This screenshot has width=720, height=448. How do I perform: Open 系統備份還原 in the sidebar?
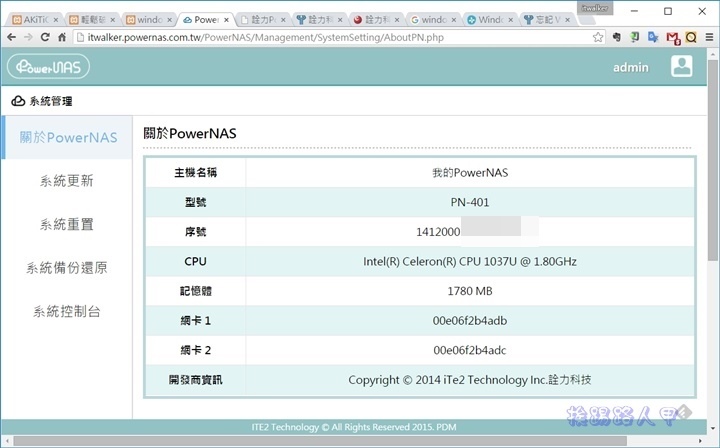(67, 268)
